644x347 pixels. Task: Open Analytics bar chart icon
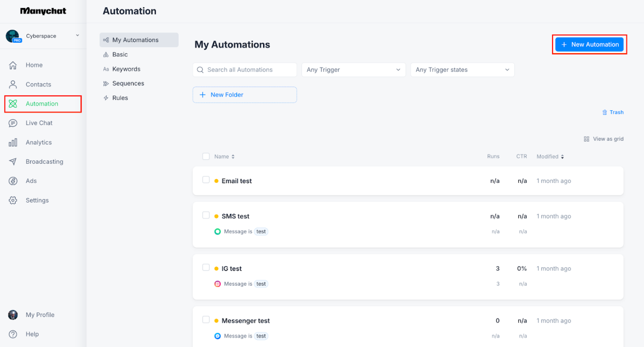click(x=13, y=143)
